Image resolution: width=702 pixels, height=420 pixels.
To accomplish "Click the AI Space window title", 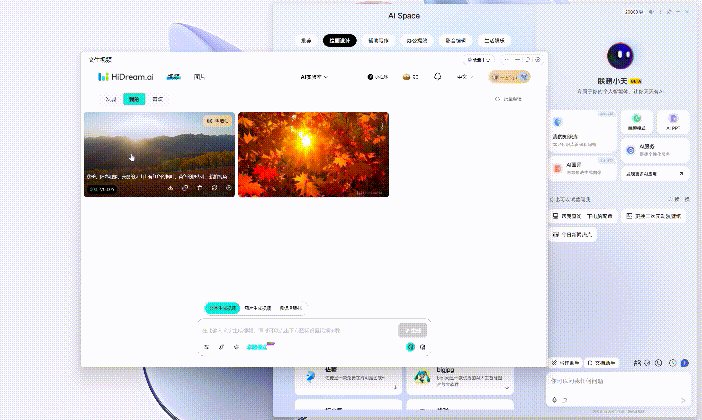I will click(404, 16).
